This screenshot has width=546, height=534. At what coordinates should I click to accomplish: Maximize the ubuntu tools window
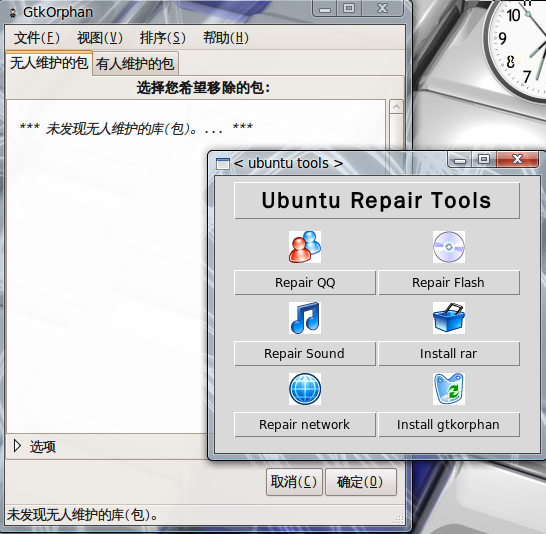tap(484, 160)
